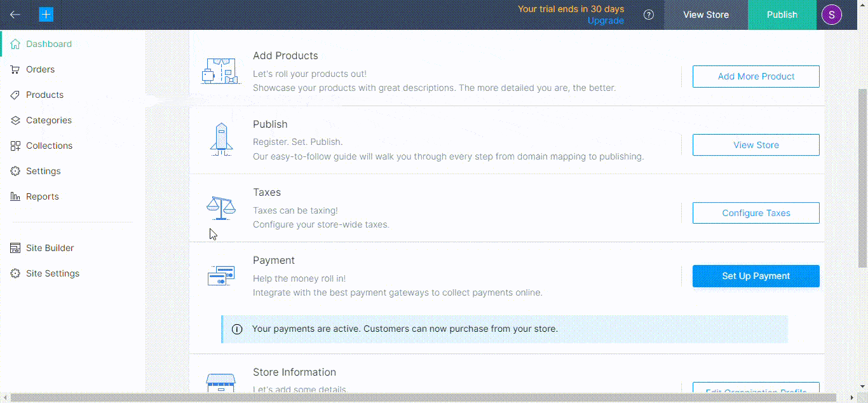The image size is (868, 403).
Task: Open the profile avatar labeled S
Action: coord(831,14)
